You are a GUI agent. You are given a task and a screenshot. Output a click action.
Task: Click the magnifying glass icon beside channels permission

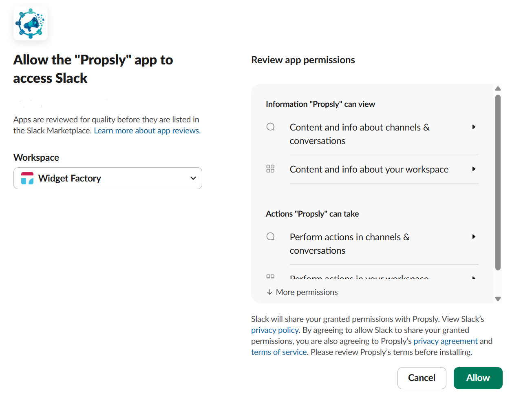click(270, 127)
